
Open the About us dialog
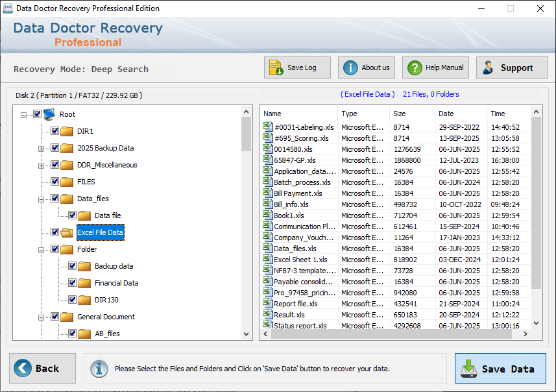point(367,67)
